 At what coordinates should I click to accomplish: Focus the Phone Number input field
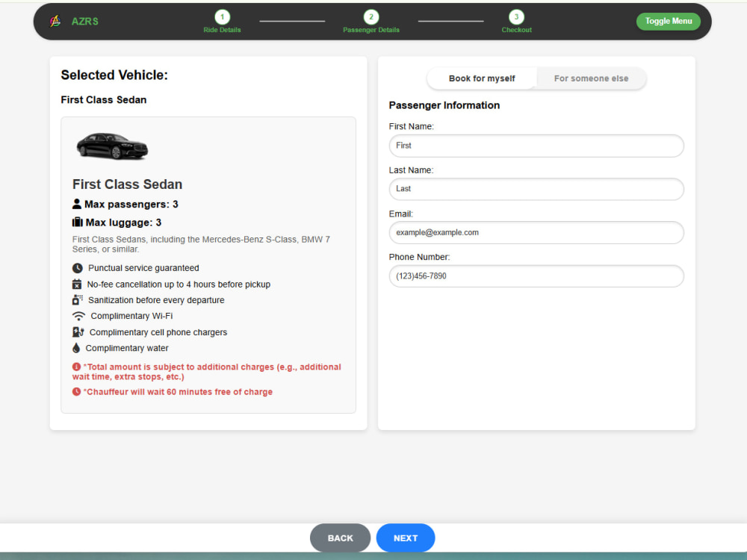(536, 276)
